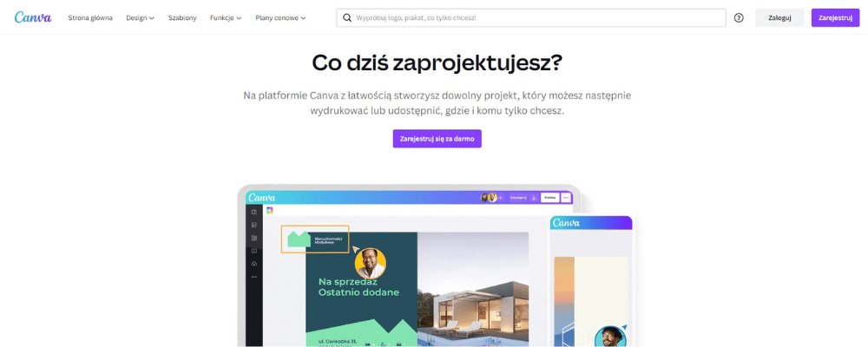Open the help question mark icon
Screen dimensions: 868x347
[739, 17]
